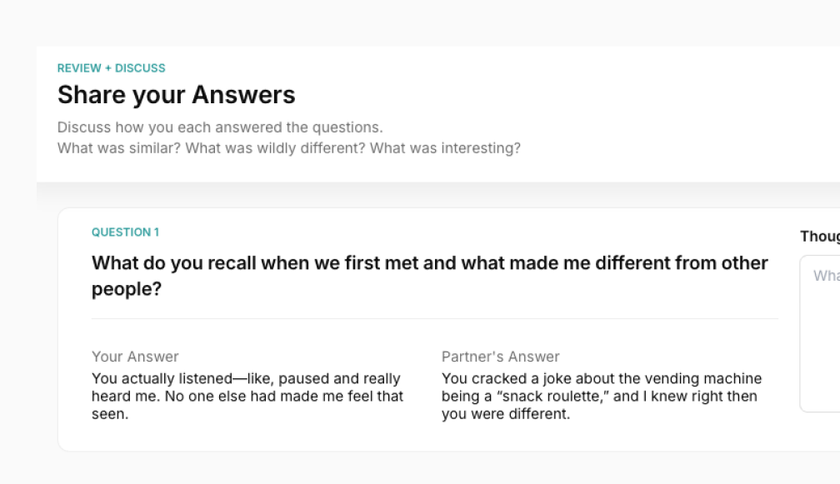Click the "REVIEW + DISCUSS" section label
Image resolution: width=840 pixels, height=484 pixels.
[x=111, y=68]
